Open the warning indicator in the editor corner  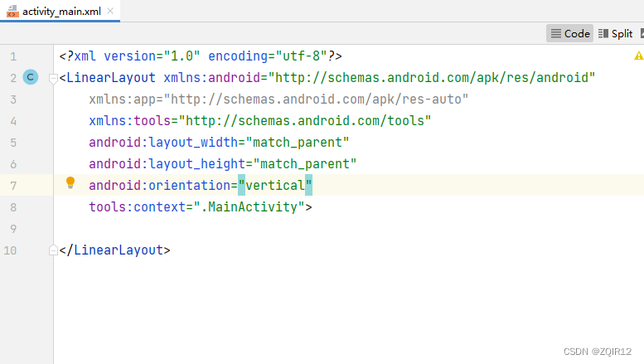point(639,56)
